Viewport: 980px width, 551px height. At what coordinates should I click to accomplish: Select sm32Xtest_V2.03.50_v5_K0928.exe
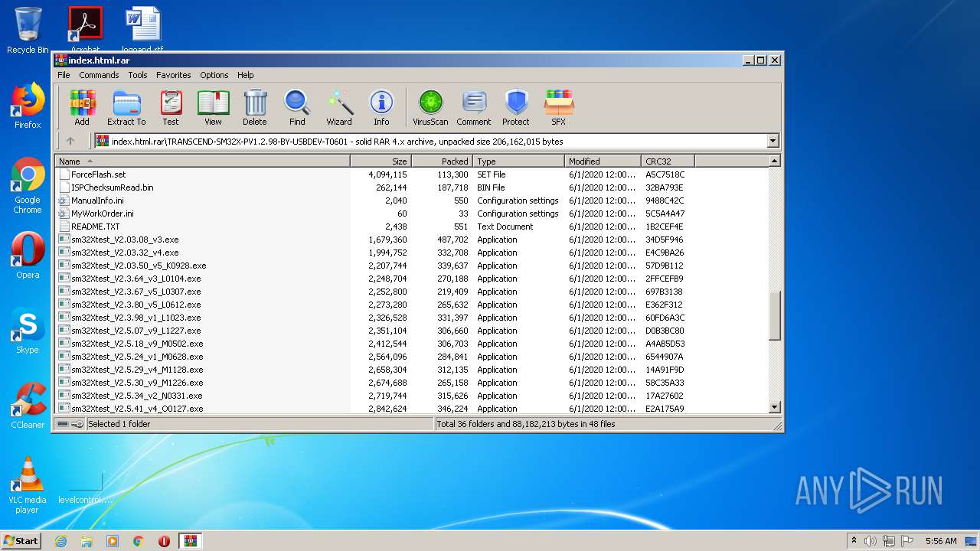[139, 266]
